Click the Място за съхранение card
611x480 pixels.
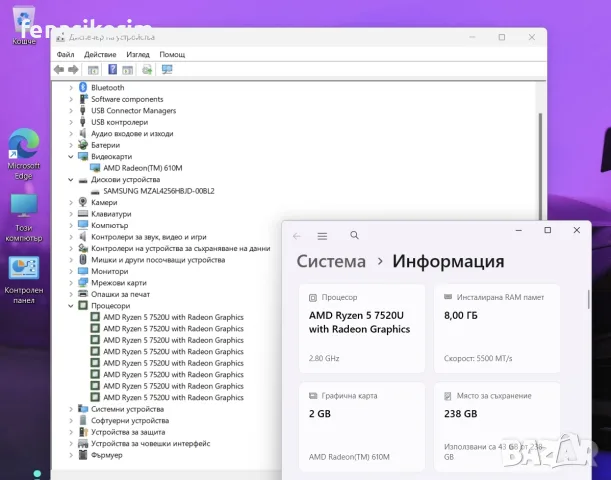[497, 427]
